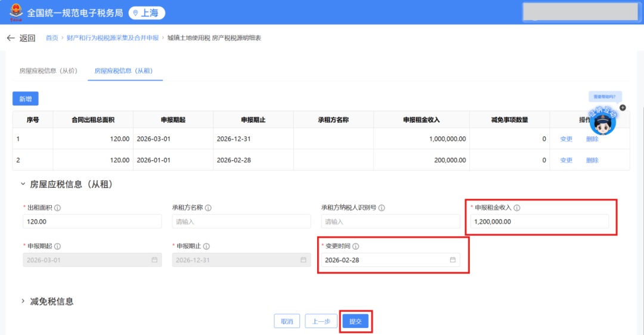Screen dimensions: 644x335
Task: Open calendar icon in 变更时间 field
Action: tap(453, 260)
